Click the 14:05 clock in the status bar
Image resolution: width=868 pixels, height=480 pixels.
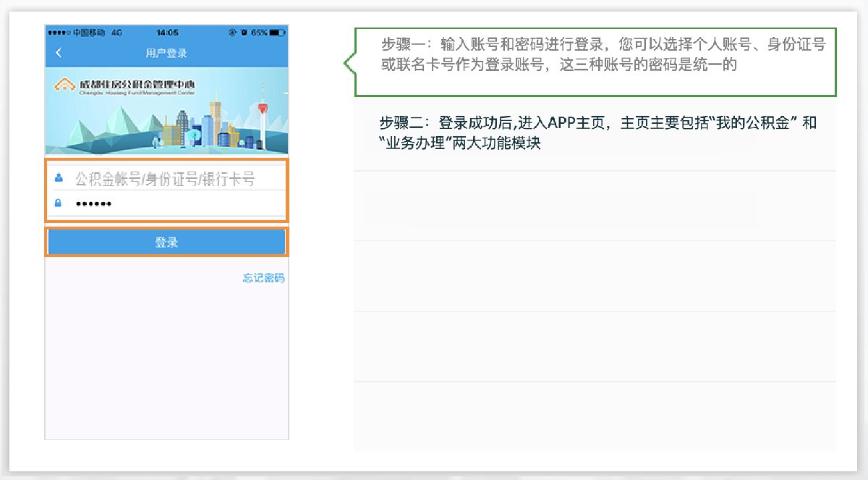(x=167, y=33)
